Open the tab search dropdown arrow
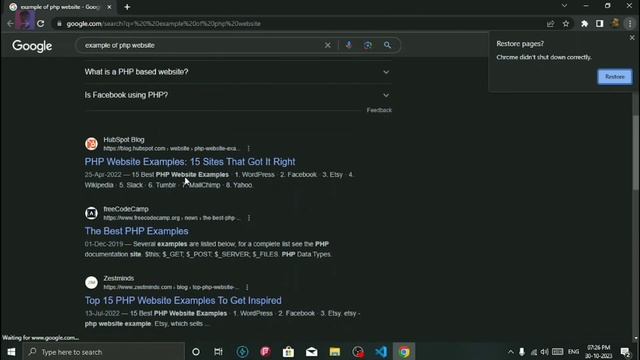 click(x=564, y=6)
